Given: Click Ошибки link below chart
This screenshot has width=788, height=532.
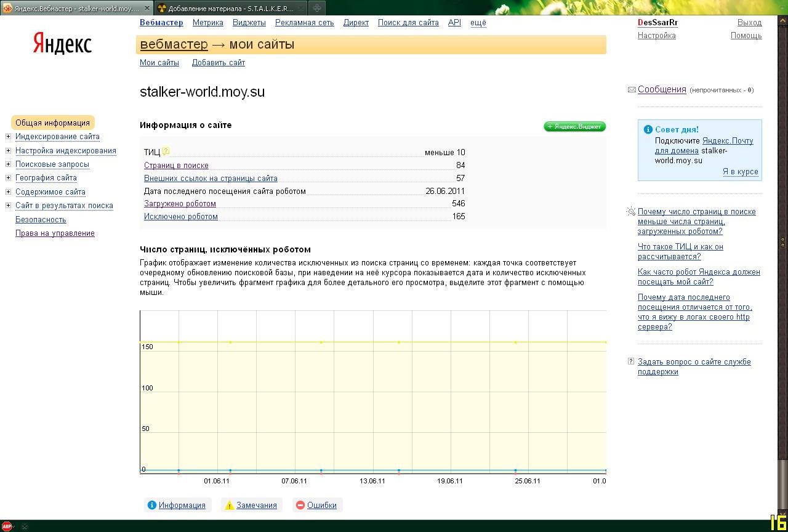Looking at the screenshot, I should 322,506.
